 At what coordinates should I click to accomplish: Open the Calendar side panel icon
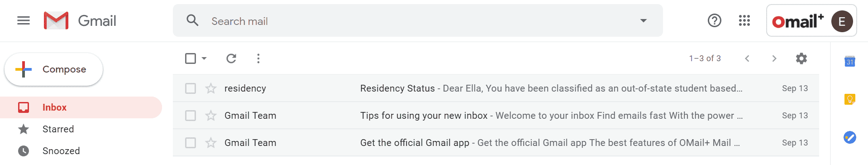850,61
